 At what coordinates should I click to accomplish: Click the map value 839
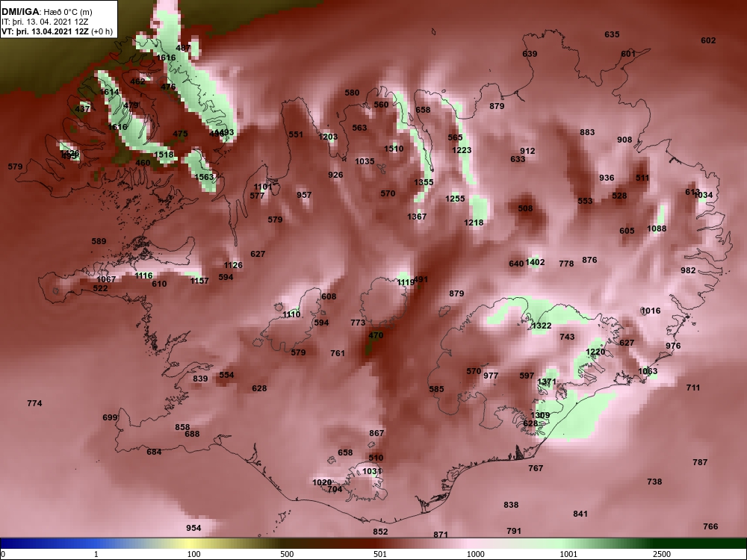tap(200, 379)
